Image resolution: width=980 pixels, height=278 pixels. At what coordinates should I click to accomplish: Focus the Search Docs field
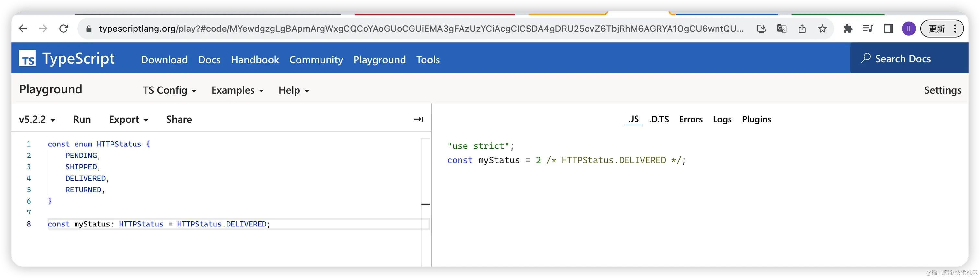tap(909, 58)
